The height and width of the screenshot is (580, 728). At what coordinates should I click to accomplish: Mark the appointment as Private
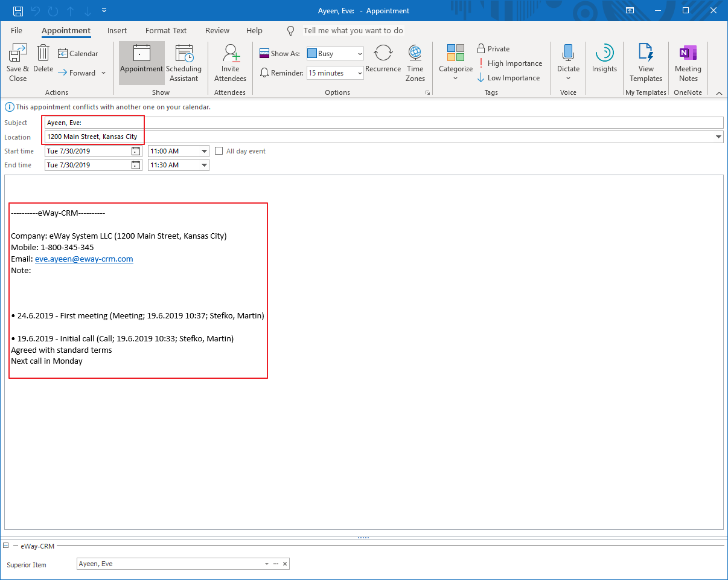(x=493, y=48)
